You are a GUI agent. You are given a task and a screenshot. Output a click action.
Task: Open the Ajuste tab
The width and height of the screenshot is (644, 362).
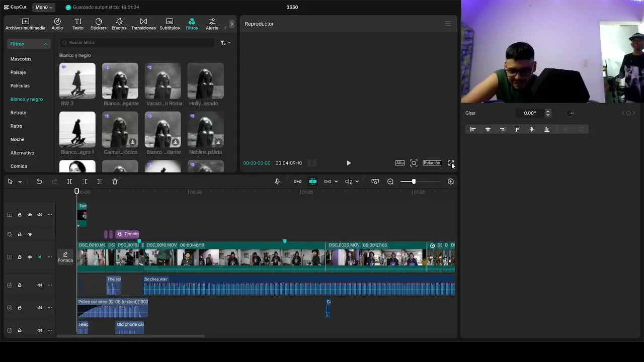tap(212, 24)
